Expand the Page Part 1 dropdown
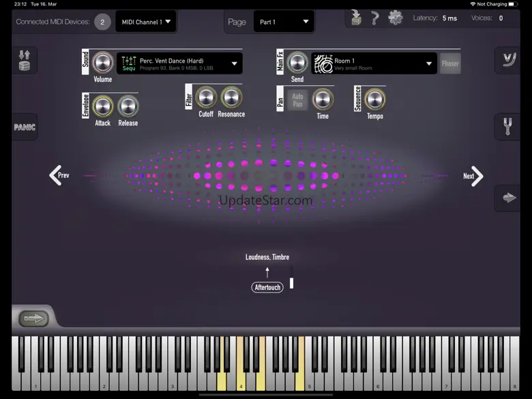Image resolution: width=532 pixels, height=399 pixels. click(x=284, y=22)
